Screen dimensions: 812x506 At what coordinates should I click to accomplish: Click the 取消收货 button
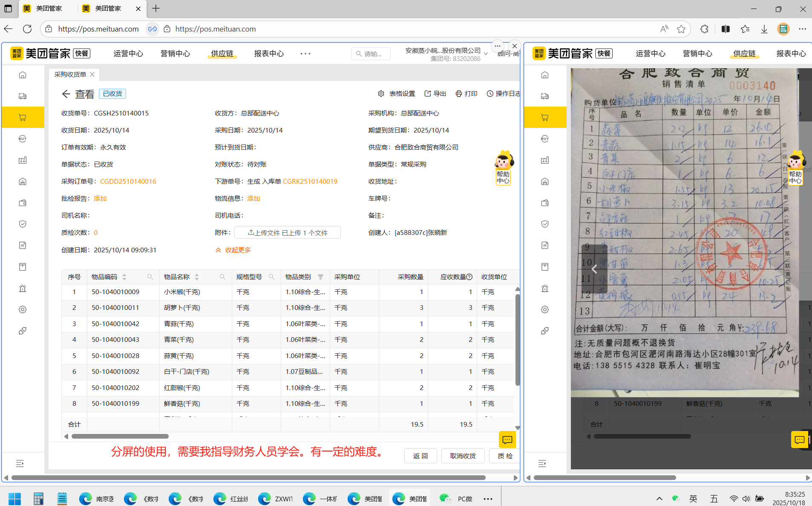point(463,456)
